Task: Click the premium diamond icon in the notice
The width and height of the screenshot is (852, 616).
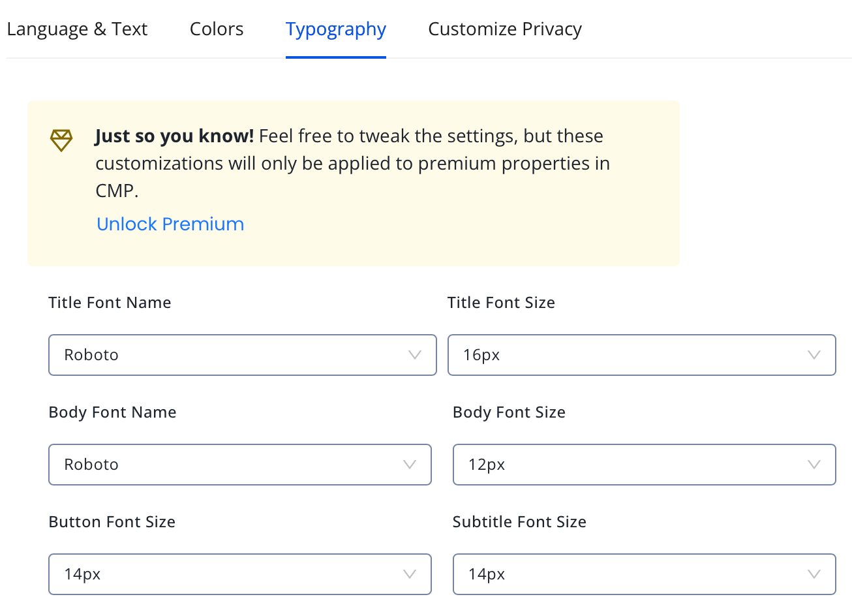Action: 61,140
